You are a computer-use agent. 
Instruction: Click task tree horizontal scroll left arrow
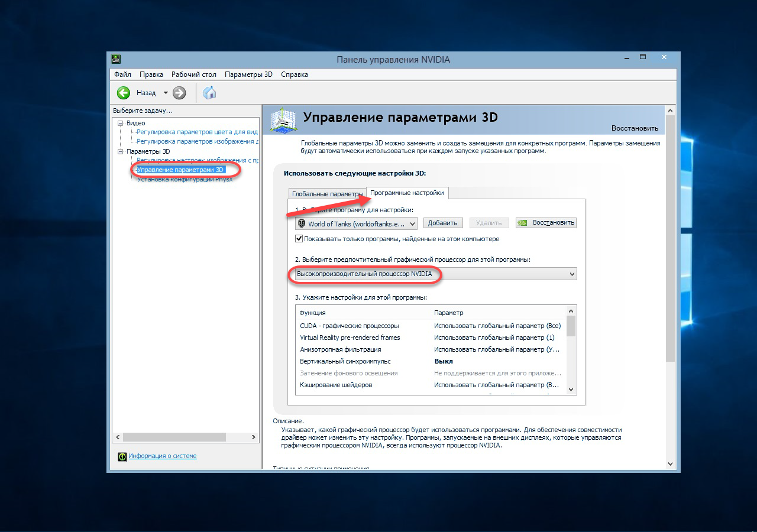pyautogui.click(x=118, y=437)
